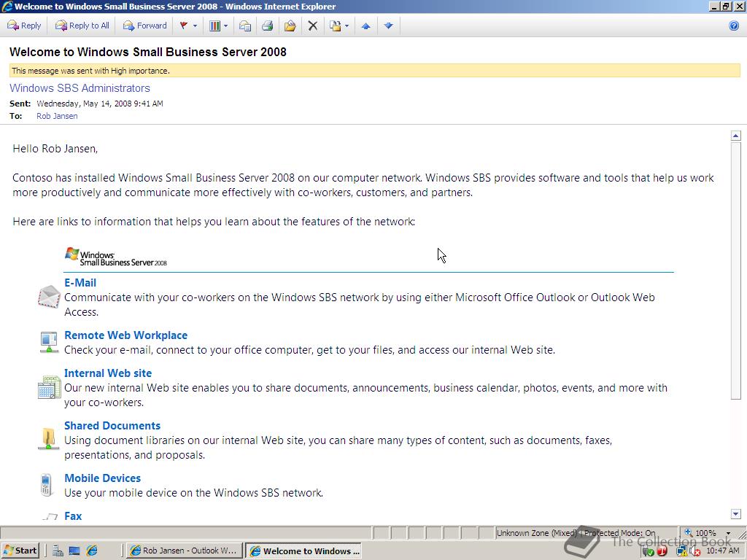This screenshot has width=747, height=560.
Task: Switch to Rob Jansen - Outlook Web Access window
Action: click(185, 551)
